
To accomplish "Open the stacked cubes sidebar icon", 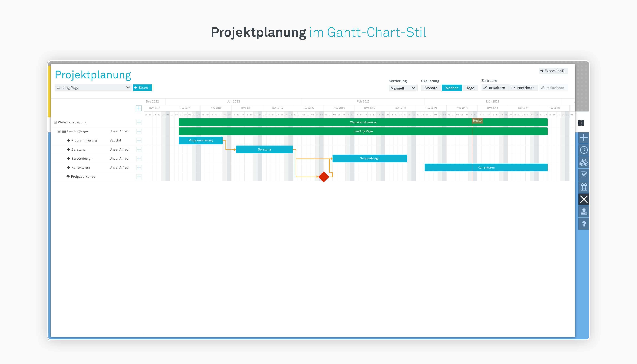I will [584, 162].
